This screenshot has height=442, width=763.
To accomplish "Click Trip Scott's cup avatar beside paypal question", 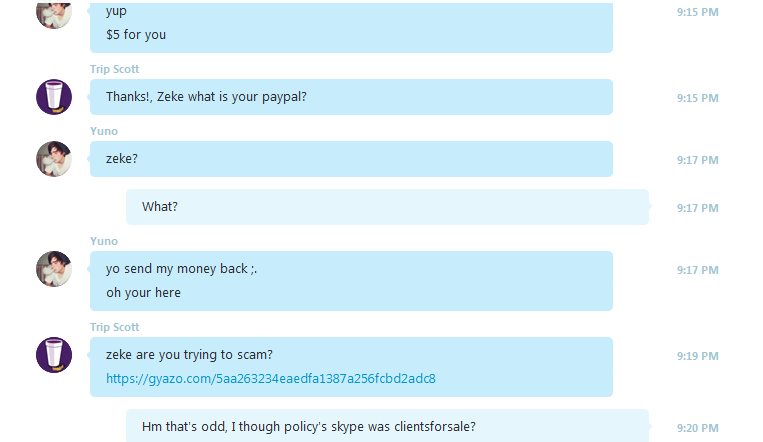I will coord(54,97).
